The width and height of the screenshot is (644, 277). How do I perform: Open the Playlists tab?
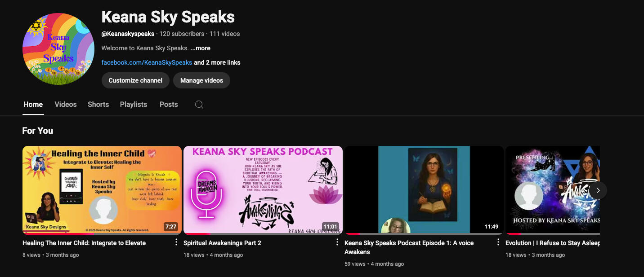134,104
